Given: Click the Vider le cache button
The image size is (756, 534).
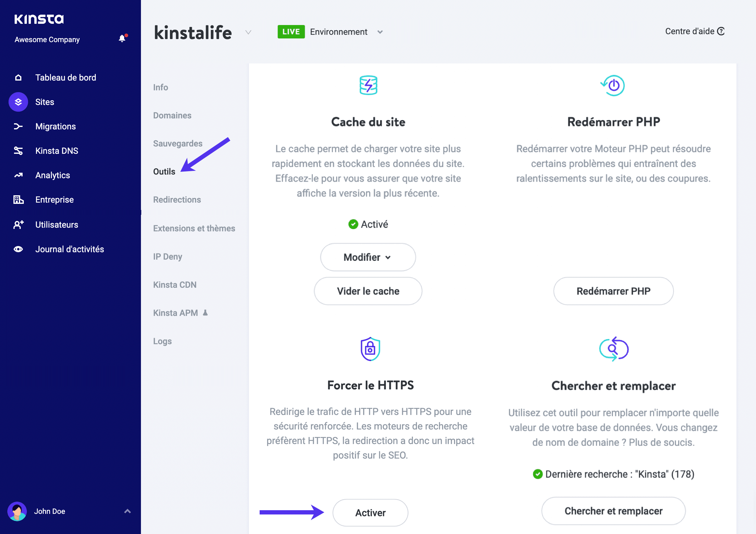Looking at the screenshot, I should tap(368, 291).
